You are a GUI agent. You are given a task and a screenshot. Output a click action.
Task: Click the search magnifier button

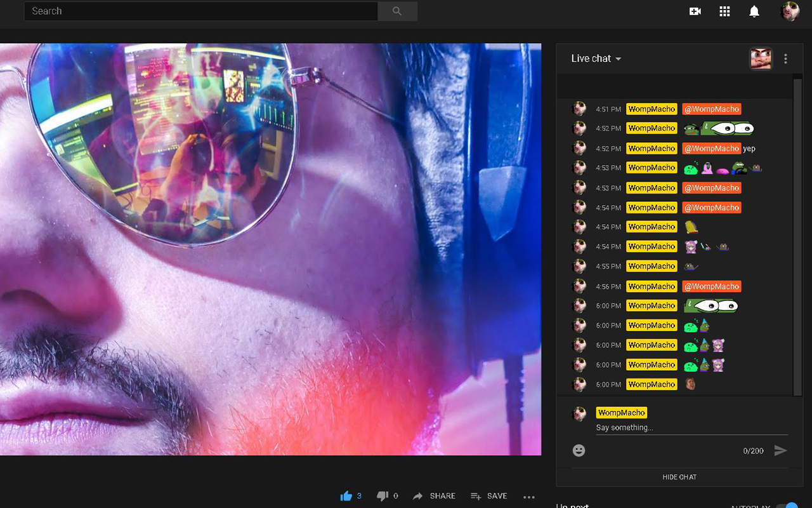coord(397,11)
